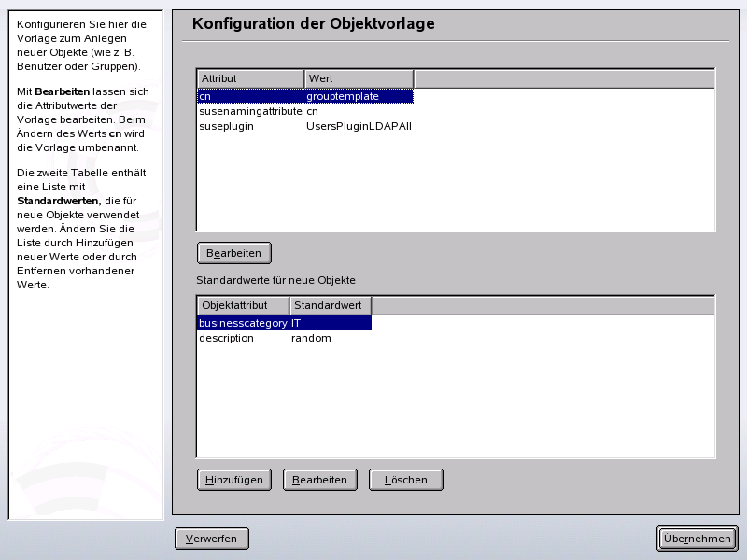Click the Übernehmen button to apply changes
This screenshot has width=747, height=560.
tap(697, 539)
